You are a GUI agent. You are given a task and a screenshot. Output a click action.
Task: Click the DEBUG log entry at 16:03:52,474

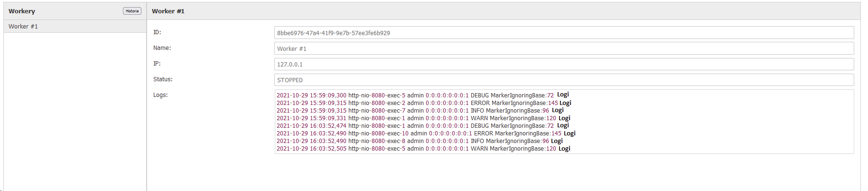(422, 125)
